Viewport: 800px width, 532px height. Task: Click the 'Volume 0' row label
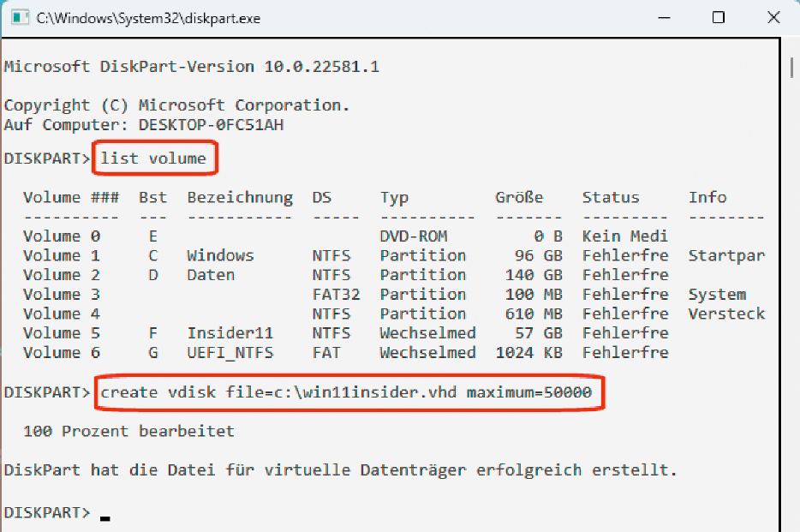click(x=62, y=236)
